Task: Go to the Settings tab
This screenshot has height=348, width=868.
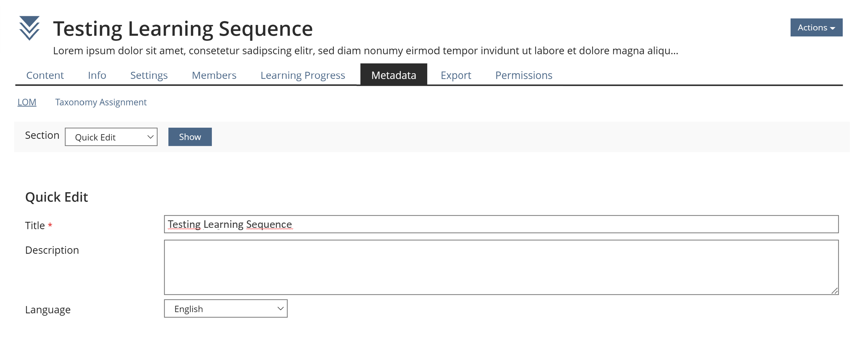Action: pos(149,75)
